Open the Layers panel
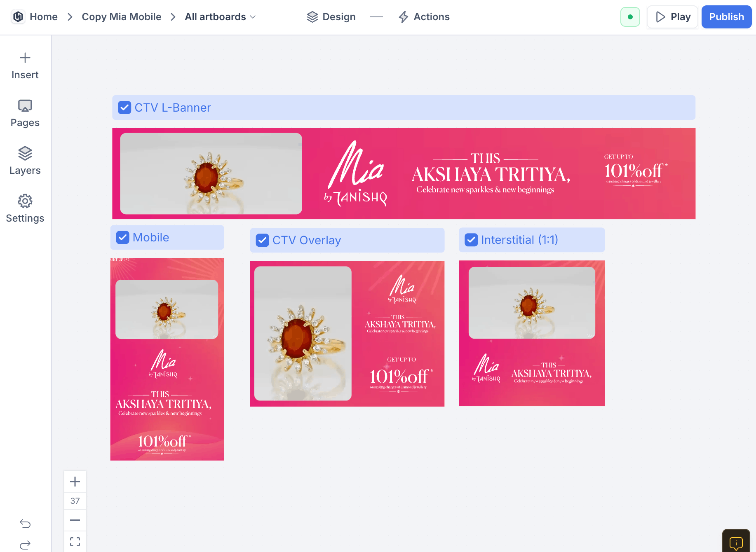The image size is (756, 552). pyautogui.click(x=25, y=161)
